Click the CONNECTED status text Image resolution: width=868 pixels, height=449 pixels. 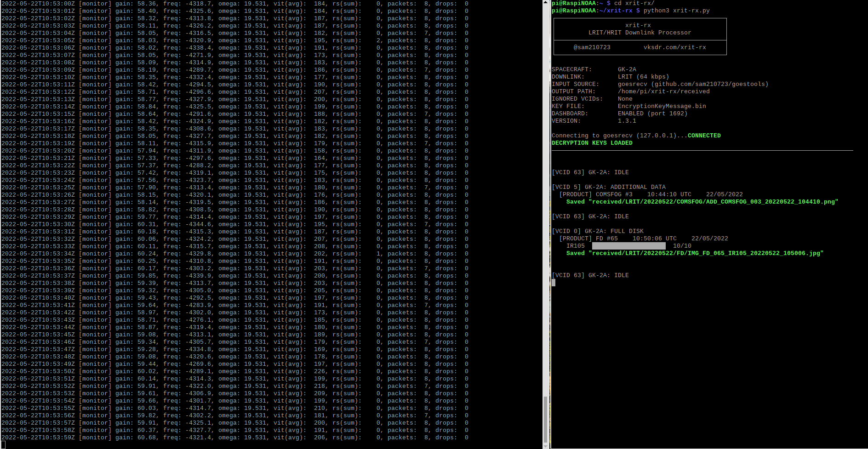pyautogui.click(x=705, y=136)
